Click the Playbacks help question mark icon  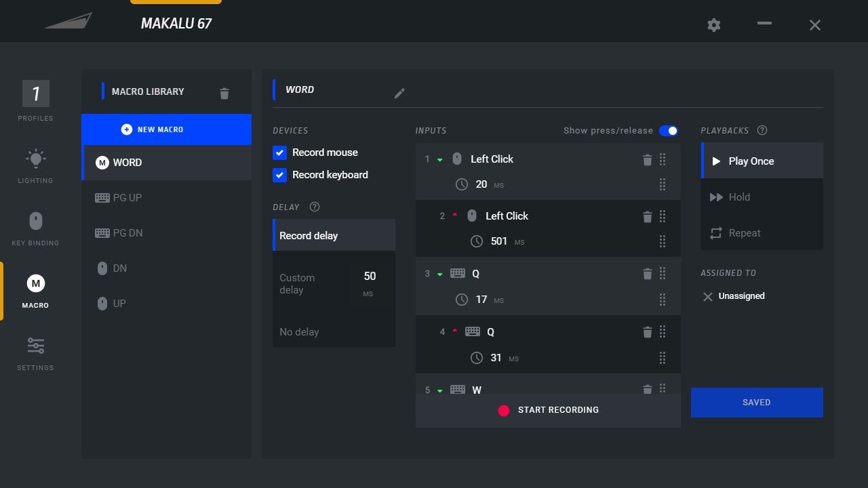(x=762, y=130)
